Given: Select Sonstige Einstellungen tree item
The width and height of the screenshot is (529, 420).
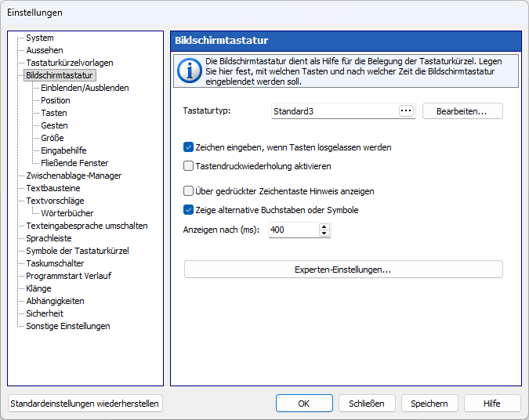Looking at the screenshot, I should point(68,326).
